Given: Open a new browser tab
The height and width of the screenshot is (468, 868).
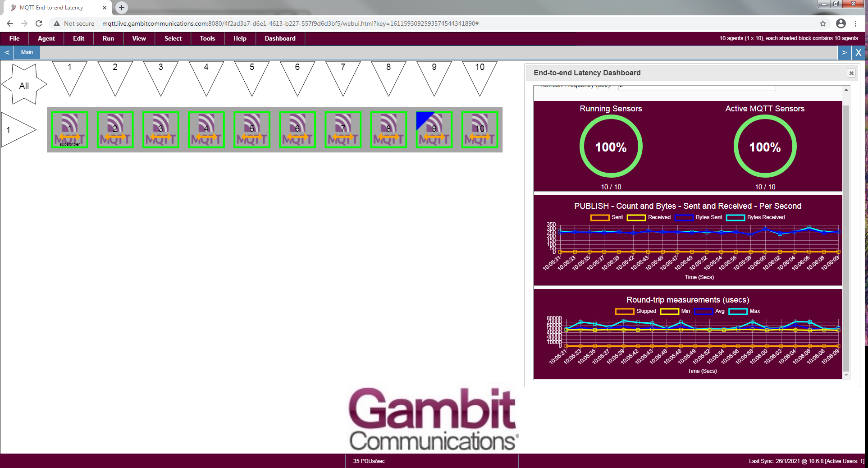Looking at the screenshot, I should coord(122,8).
